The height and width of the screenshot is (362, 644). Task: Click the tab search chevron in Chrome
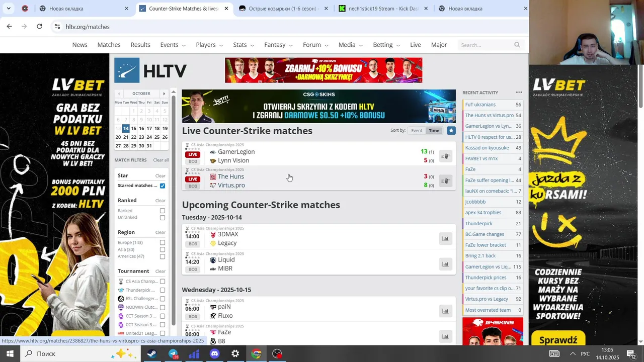[9, 9]
